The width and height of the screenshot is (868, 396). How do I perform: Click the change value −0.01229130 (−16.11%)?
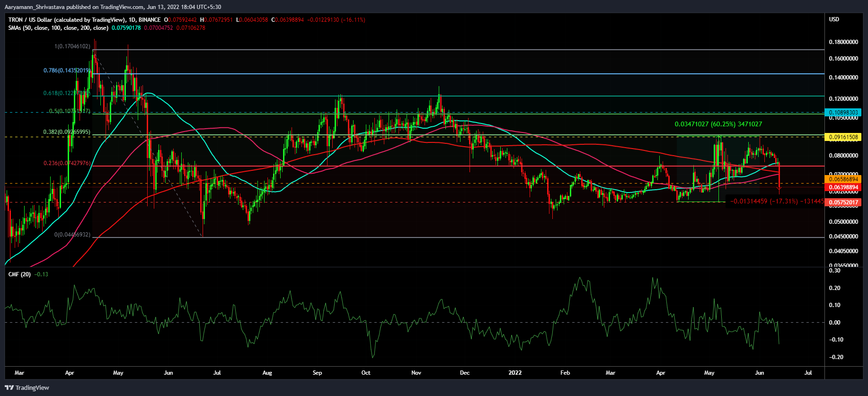(x=336, y=20)
